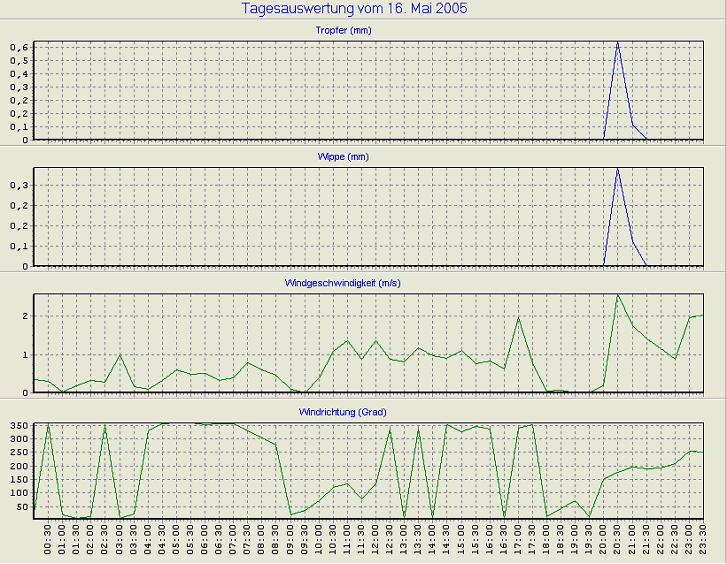
Task: Click the 0,6 value on Tropfer axis
Action: (19, 47)
